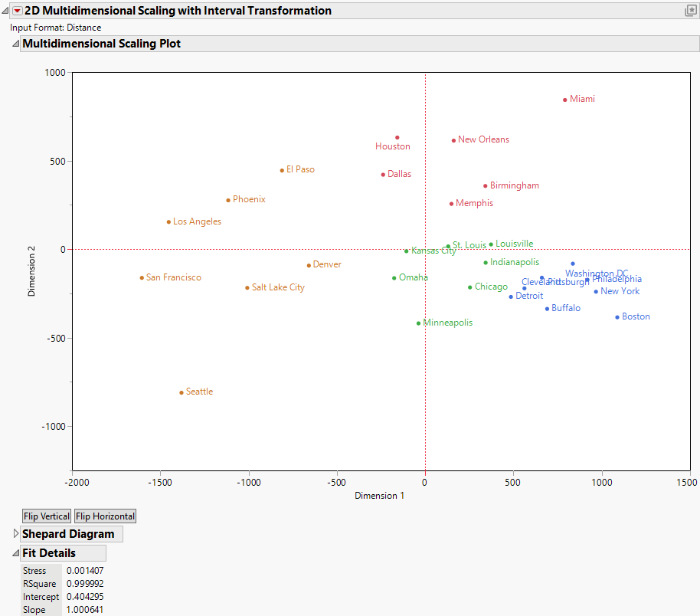Collapse the 2D Multidimensional Scaling report
700x616 pixels.
[4, 11]
